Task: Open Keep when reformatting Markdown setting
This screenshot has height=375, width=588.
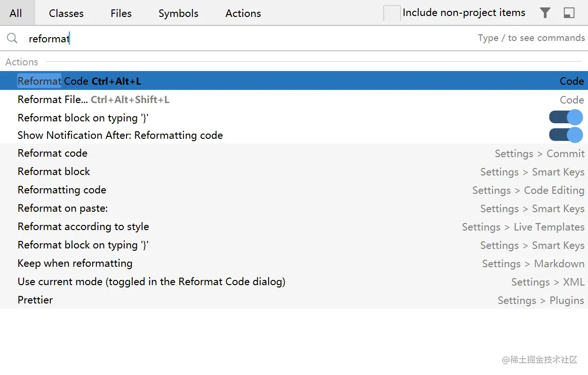Action: [75, 263]
